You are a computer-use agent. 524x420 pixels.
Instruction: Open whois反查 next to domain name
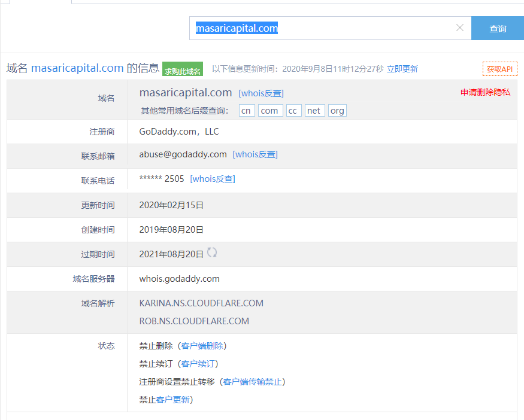pyautogui.click(x=261, y=93)
